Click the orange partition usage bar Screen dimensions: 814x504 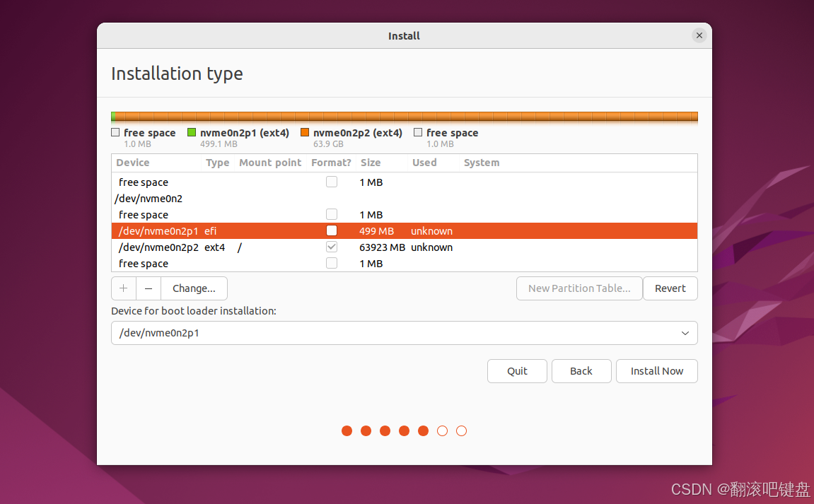coord(407,116)
